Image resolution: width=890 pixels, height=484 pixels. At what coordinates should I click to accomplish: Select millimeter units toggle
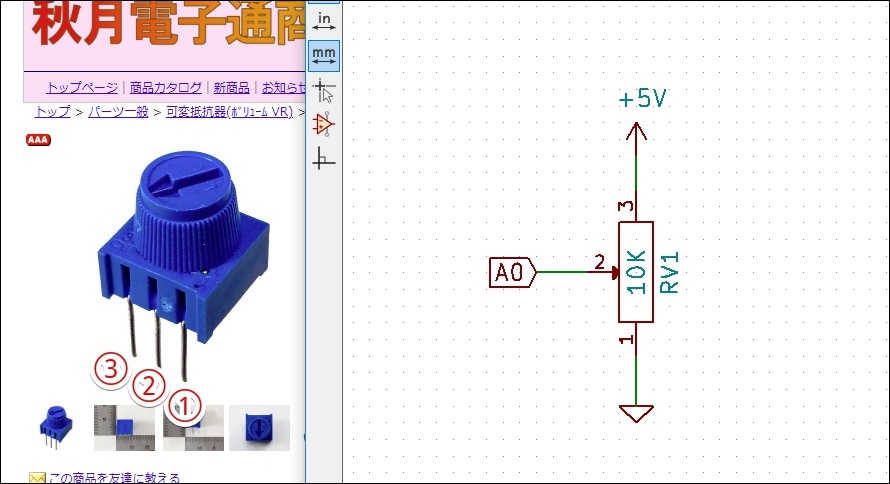(x=324, y=56)
